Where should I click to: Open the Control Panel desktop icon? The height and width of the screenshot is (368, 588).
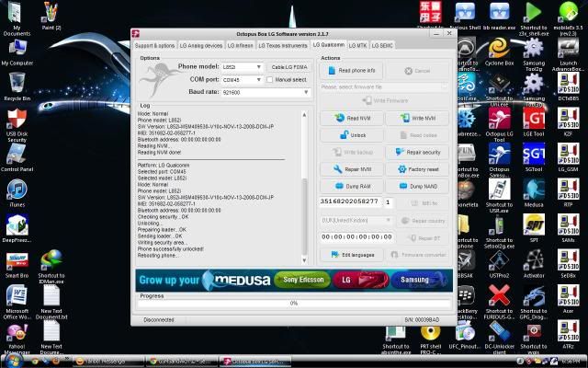click(17, 157)
